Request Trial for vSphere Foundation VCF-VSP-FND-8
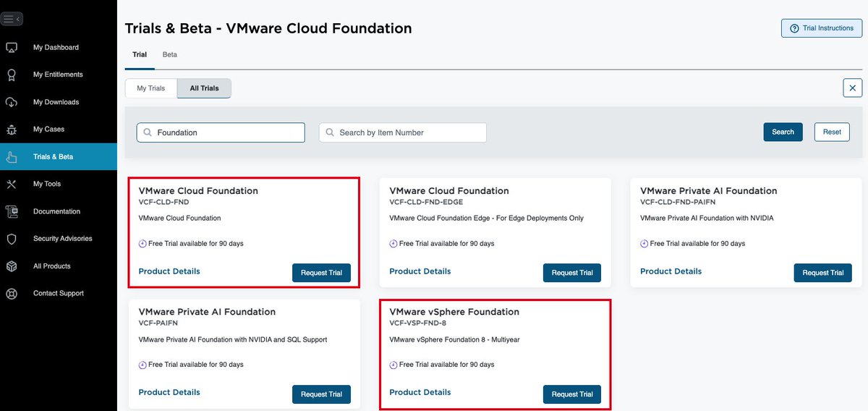The width and height of the screenshot is (868, 411). pyautogui.click(x=572, y=394)
